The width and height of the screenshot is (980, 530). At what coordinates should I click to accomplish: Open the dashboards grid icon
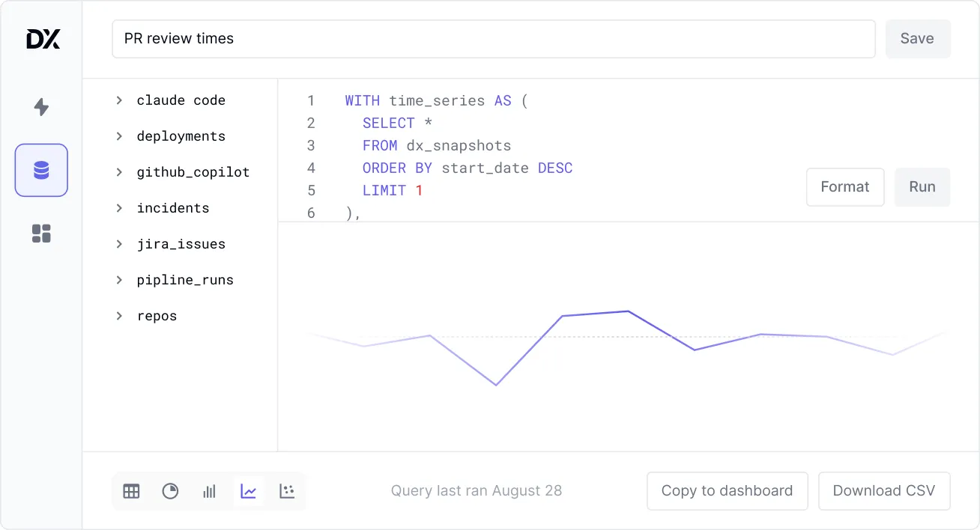pyautogui.click(x=41, y=234)
